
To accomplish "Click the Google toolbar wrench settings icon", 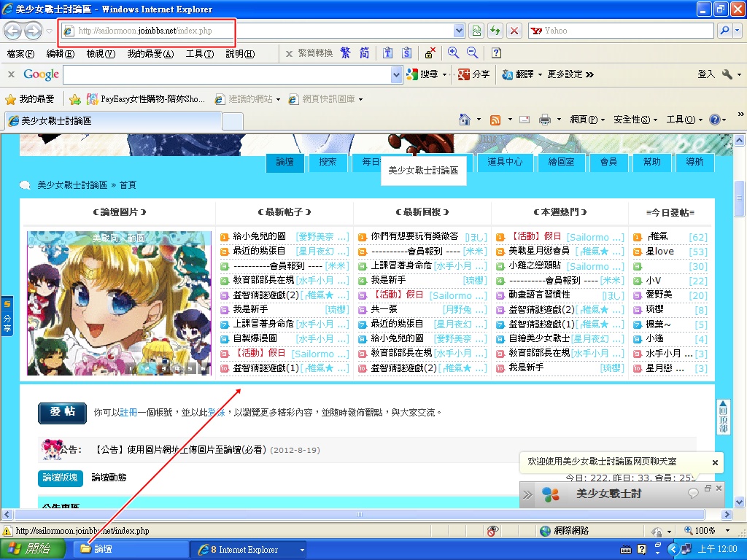I will [x=727, y=74].
